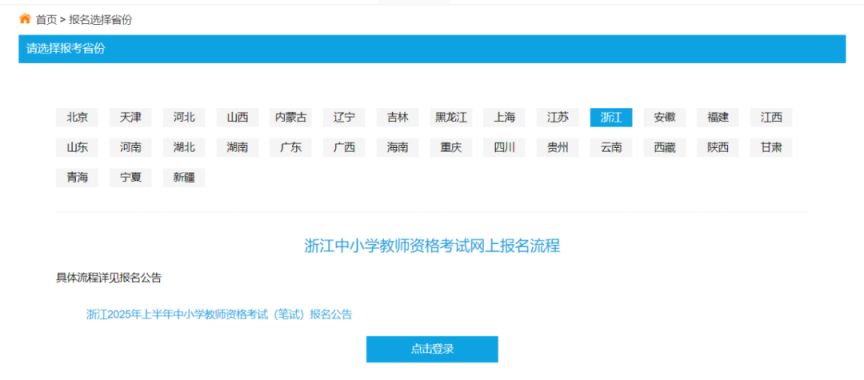This screenshot has width=864, height=380.
Task: Click the highlighted 浙江 province button
Action: [x=611, y=117]
